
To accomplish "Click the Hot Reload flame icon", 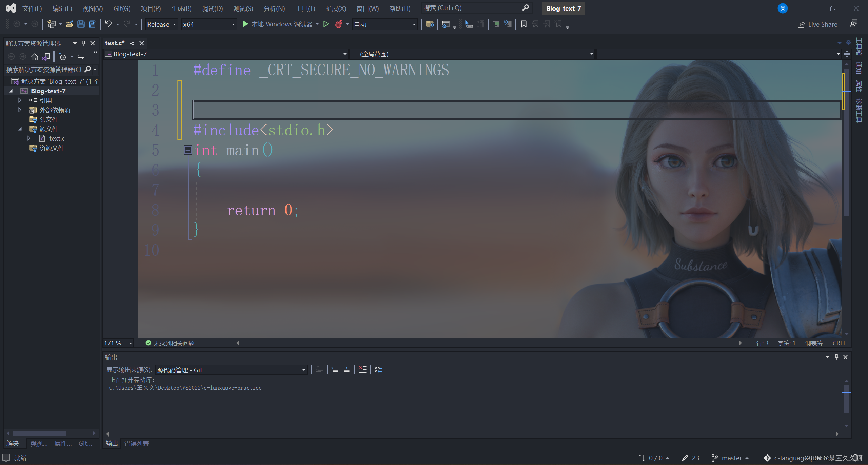I will point(338,24).
